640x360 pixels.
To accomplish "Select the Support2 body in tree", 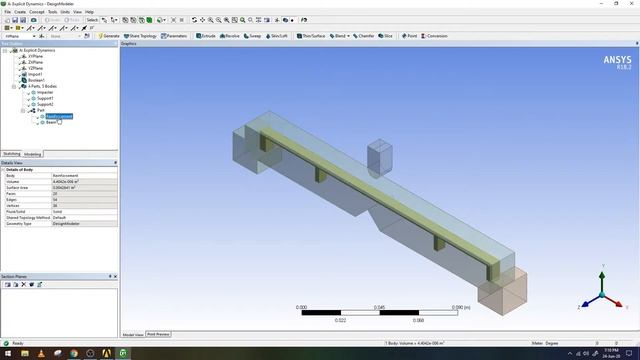I will tap(45, 104).
